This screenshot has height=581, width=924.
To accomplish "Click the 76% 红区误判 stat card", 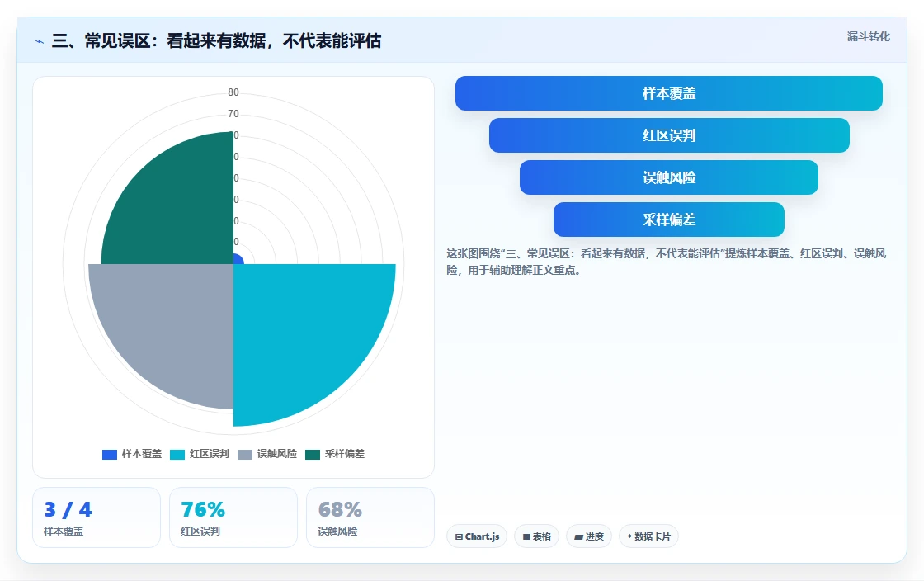I will point(233,517).
